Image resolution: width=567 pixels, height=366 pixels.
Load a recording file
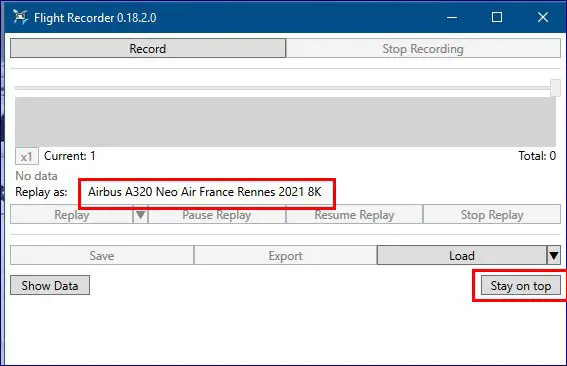pos(462,256)
